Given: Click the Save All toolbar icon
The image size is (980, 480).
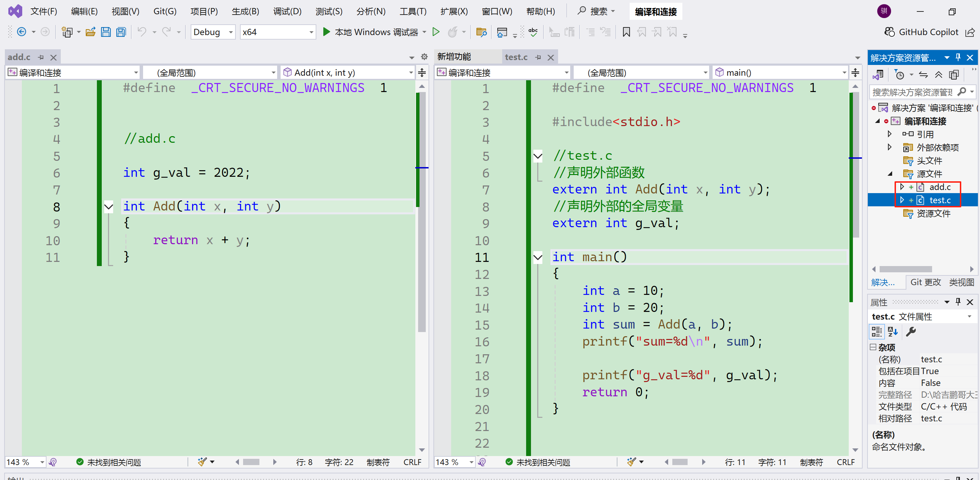Looking at the screenshot, I should (121, 32).
